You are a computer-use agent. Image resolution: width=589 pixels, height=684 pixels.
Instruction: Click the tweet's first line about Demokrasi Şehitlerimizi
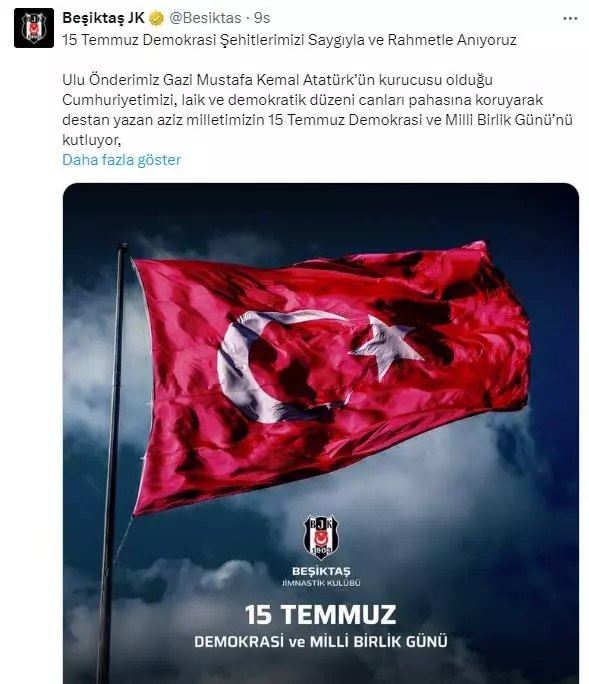tap(289, 40)
